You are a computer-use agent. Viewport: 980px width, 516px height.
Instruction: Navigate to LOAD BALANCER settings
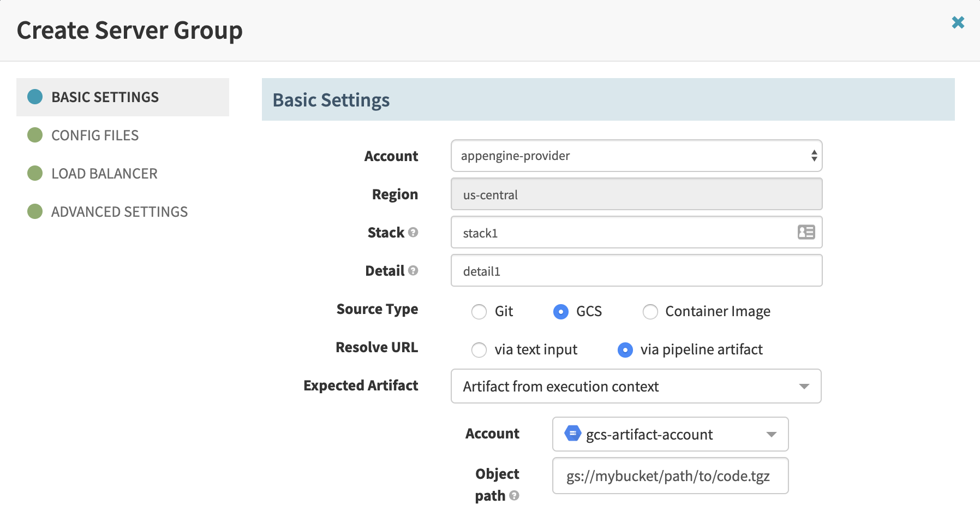click(104, 173)
